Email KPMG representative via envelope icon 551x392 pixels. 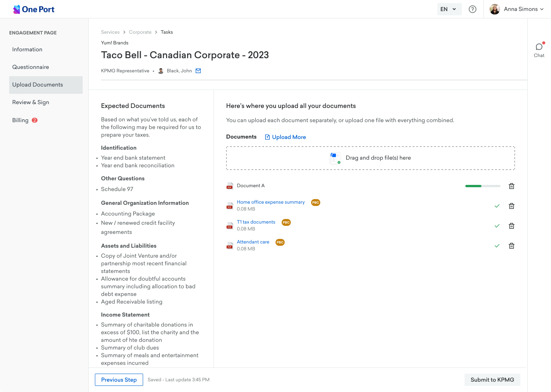[198, 71]
